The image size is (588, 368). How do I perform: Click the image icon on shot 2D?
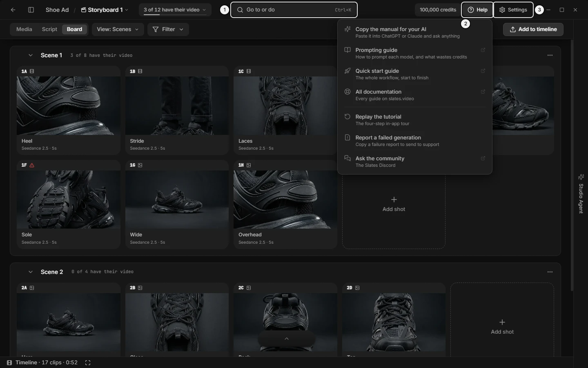[x=357, y=288]
